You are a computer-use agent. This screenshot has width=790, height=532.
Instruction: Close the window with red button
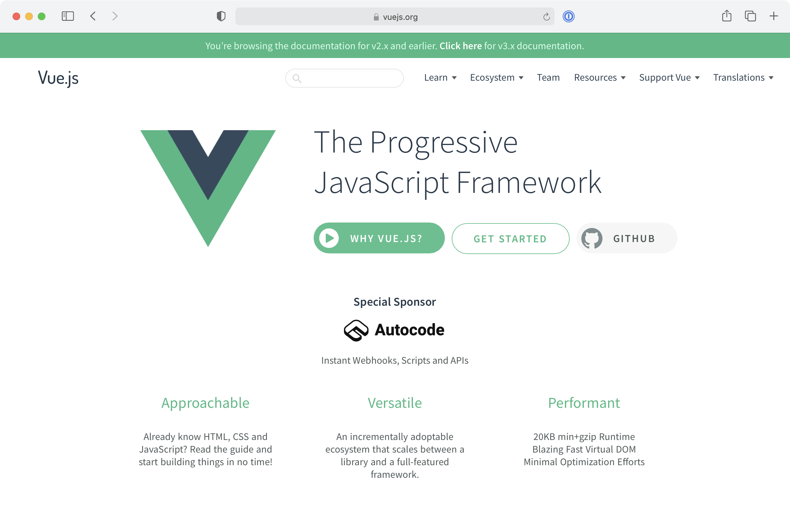click(x=16, y=16)
